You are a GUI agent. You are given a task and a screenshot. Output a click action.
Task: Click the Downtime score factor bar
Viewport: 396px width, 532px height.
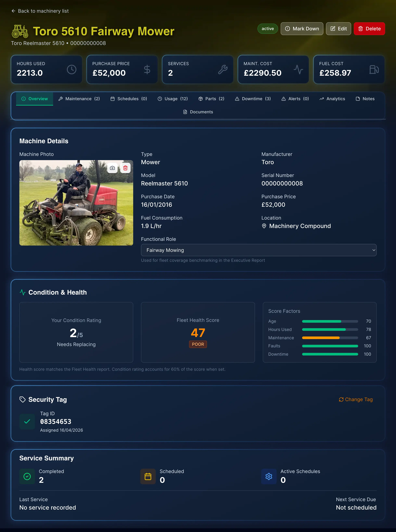[330, 354]
